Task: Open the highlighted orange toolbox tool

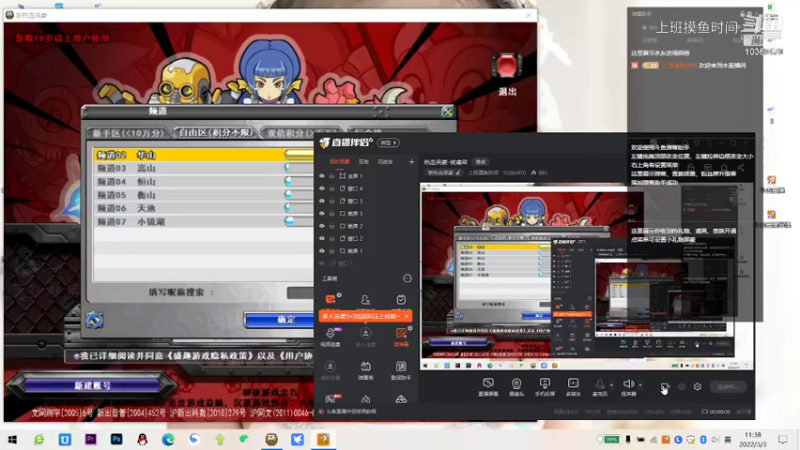Action: [401, 337]
